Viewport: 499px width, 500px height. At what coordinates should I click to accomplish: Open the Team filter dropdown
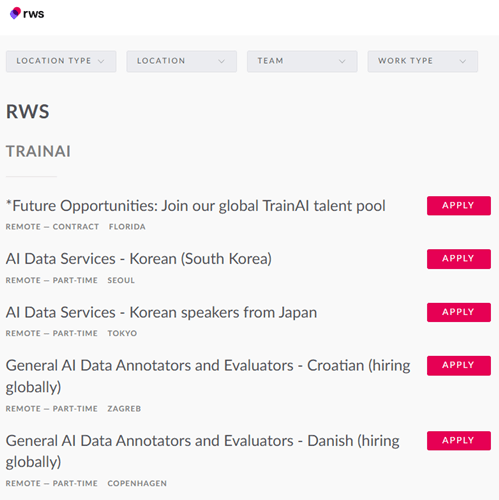302,61
